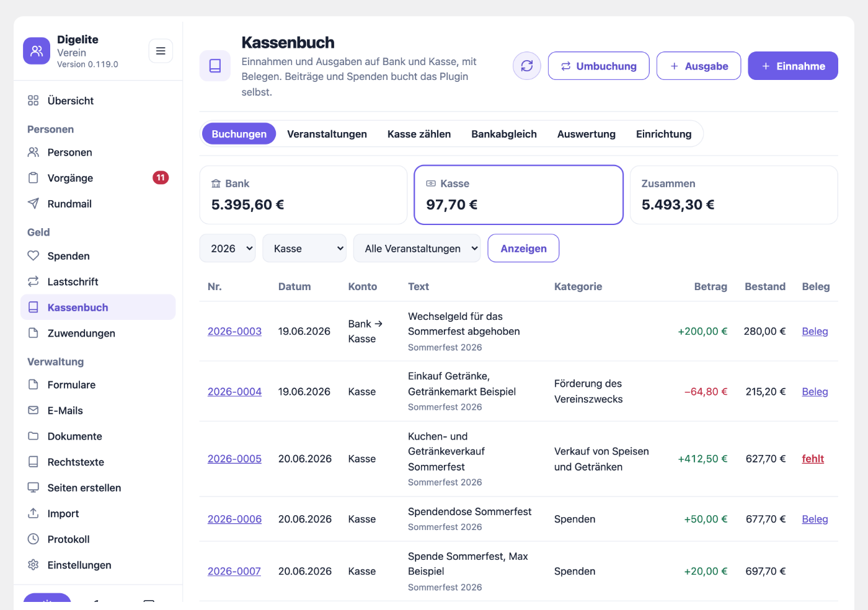Open Rundmail from the sidebar
Screen dimensions: 868x610
coord(98,204)
